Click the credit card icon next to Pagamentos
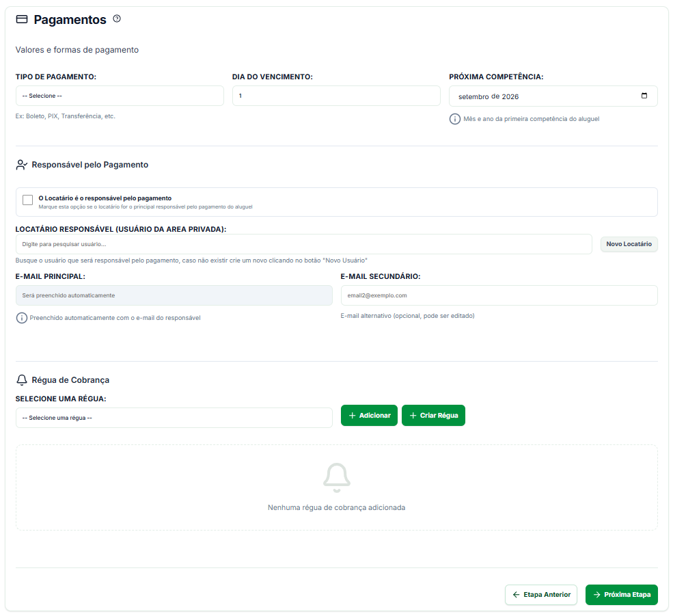The height and width of the screenshot is (616, 673). coord(22,19)
